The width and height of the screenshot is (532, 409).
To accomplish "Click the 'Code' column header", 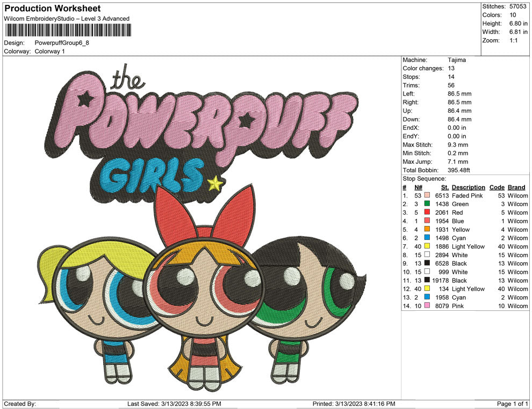I will (x=497, y=187).
